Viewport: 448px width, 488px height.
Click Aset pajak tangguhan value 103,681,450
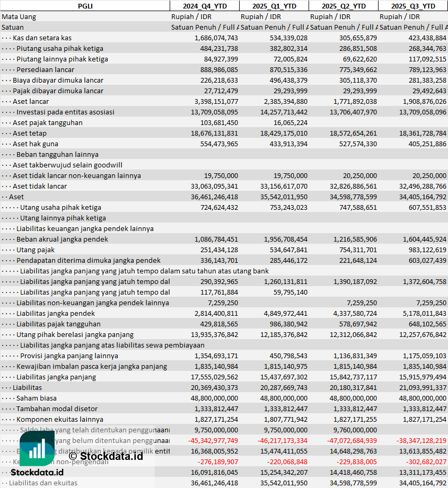(x=219, y=122)
